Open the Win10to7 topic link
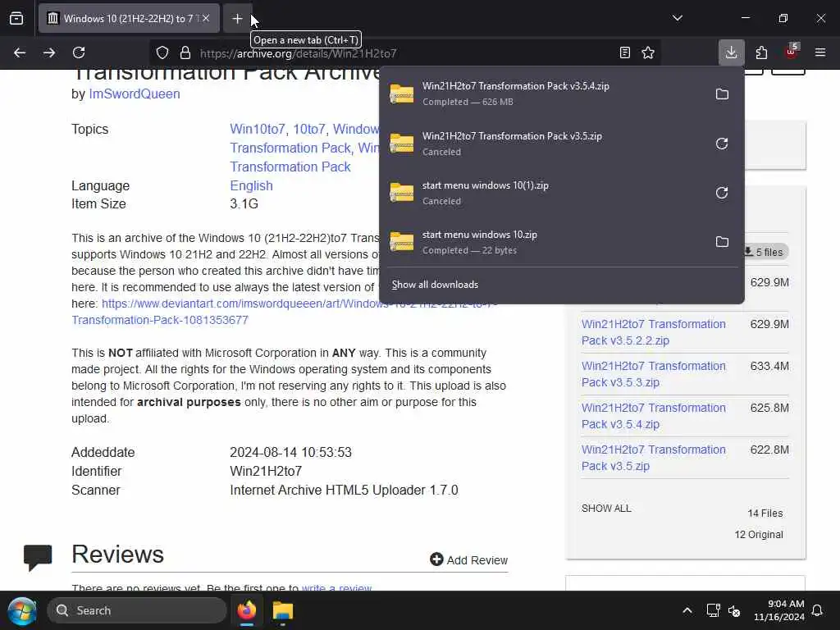 [x=257, y=129]
